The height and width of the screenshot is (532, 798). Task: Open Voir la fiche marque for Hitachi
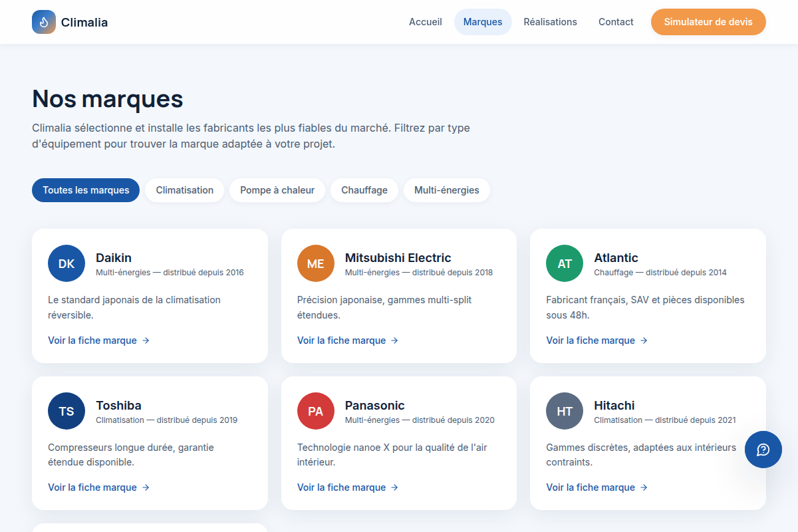(597, 487)
